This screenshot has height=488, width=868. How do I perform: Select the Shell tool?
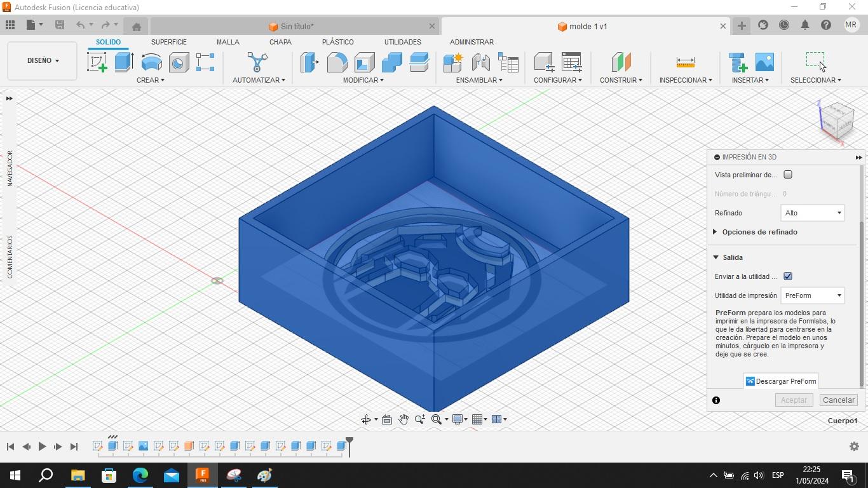pyautogui.click(x=364, y=62)
